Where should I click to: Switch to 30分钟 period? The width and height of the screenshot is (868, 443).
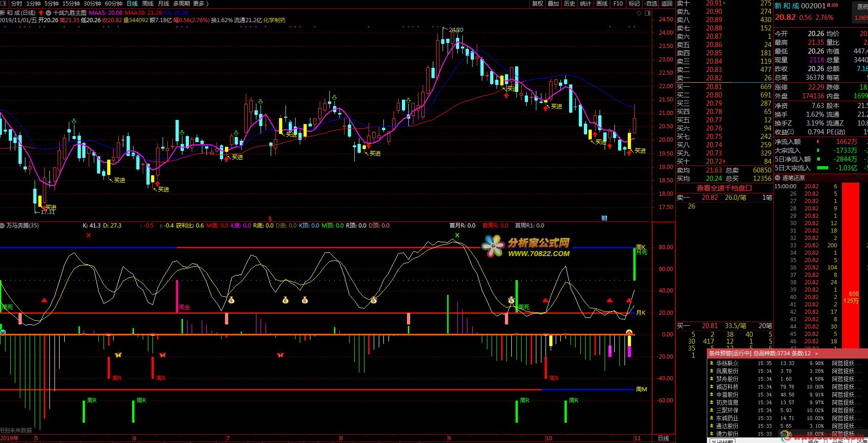pyautogui.click(x=92, y=3)
